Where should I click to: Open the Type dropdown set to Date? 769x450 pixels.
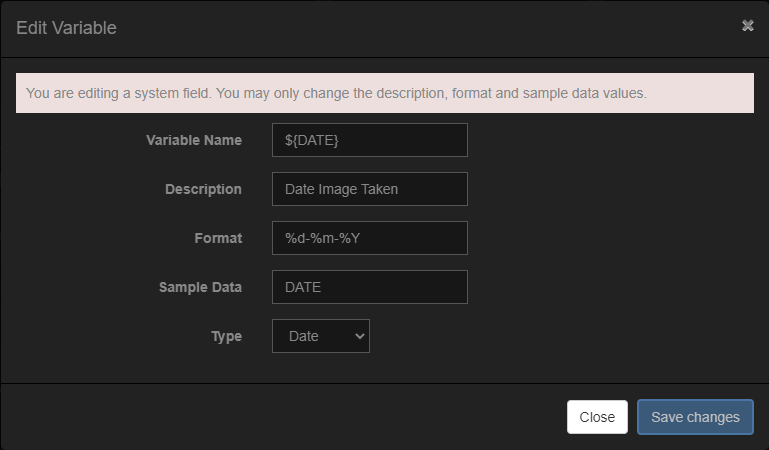[x=321, y=336]
